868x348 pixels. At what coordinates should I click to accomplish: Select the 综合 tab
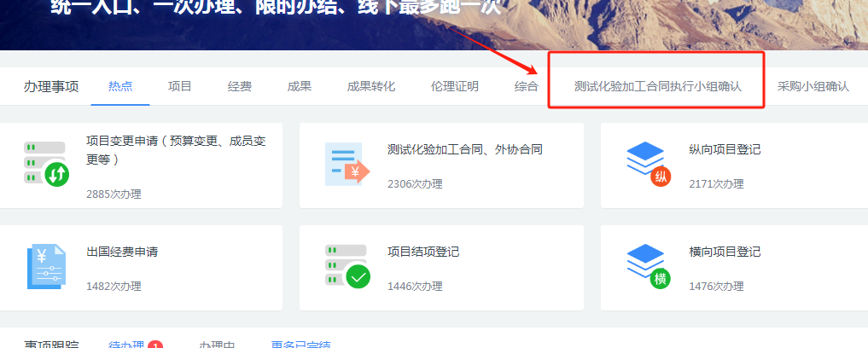(527, 86)
